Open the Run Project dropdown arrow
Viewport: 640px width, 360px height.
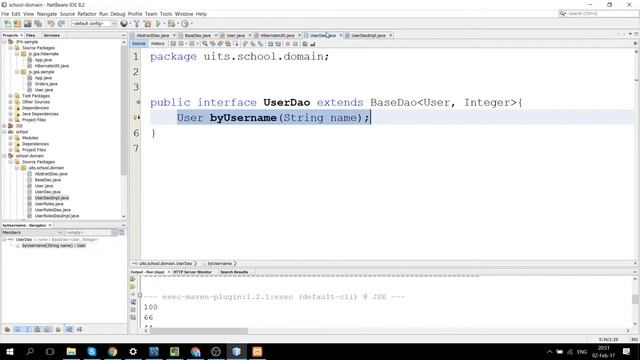[164, 24]
